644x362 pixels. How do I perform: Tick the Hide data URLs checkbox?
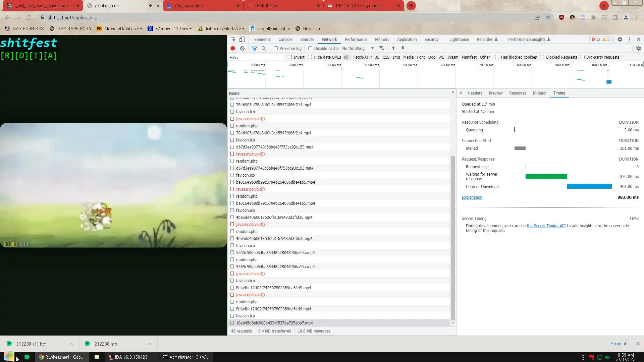(310, 57)
